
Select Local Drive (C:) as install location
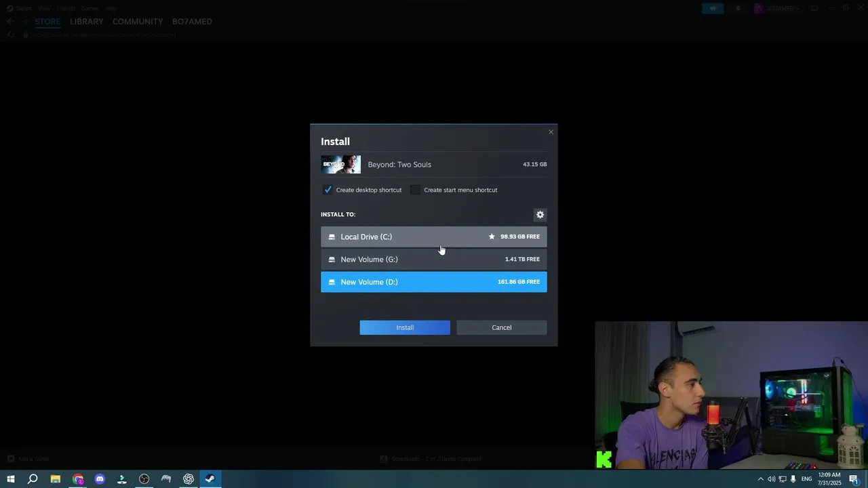point(433,237)
